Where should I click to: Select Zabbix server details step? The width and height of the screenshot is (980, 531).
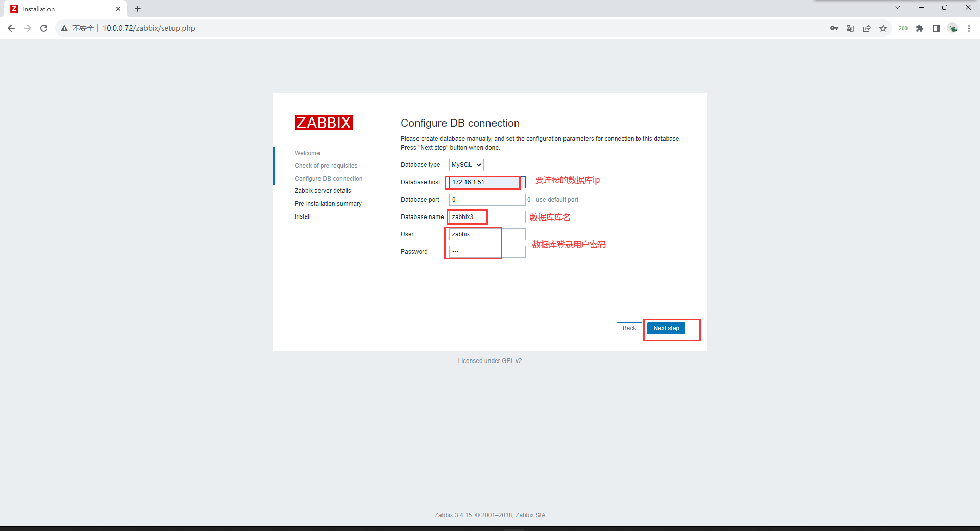click(323, 191)
